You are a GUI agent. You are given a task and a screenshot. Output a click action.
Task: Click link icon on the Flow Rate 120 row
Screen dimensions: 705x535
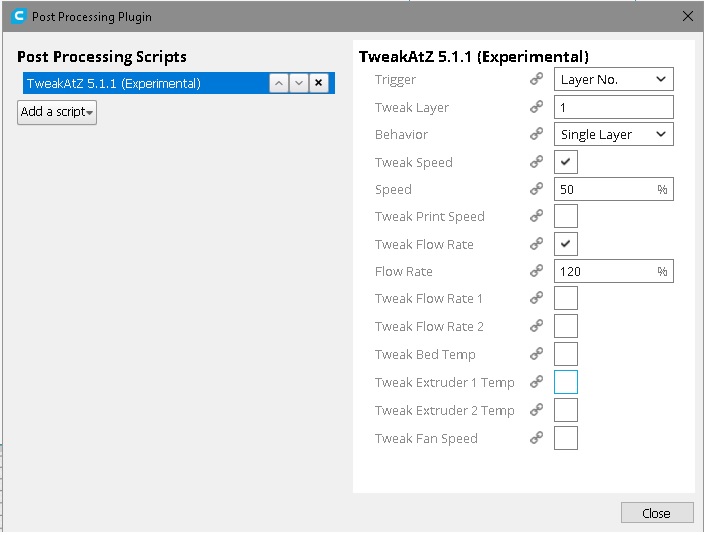tap(536, 271)
